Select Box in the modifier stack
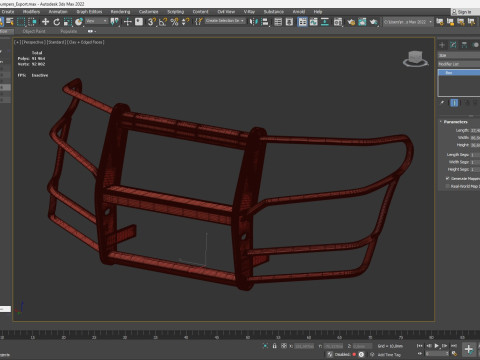 (x=459, y=73)
